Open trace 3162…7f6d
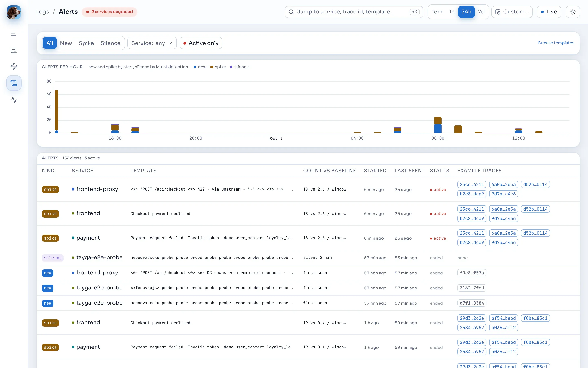588x368 pixels. click(472, 288)
